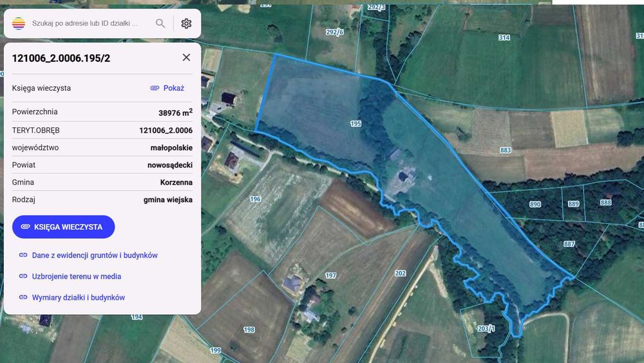Click the Pokaż link for Księga wieczysta

(174, 88)
